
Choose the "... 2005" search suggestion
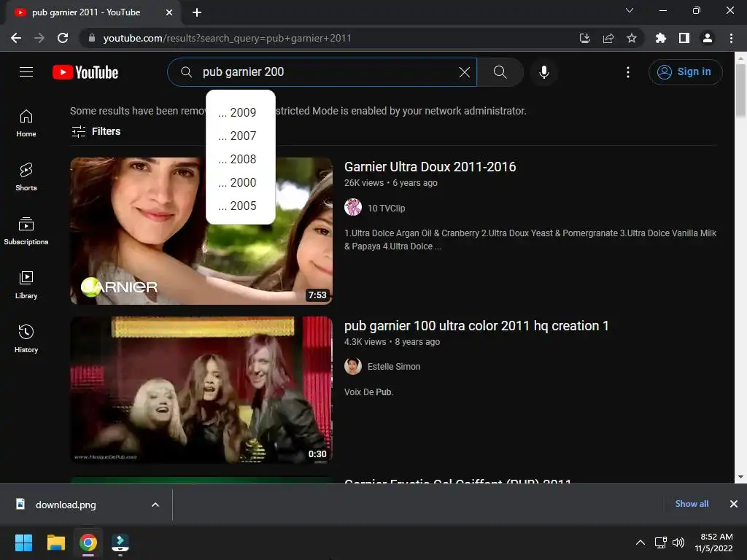[x=238, y=206]
